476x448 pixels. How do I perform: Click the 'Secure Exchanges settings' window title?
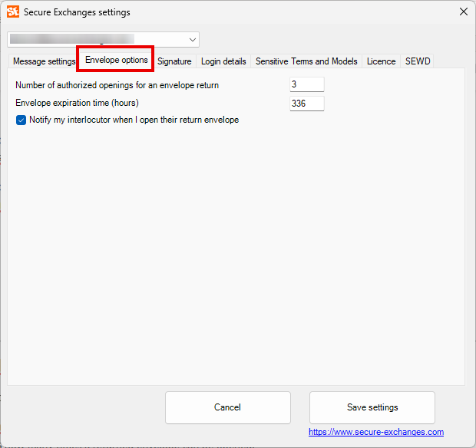tap(77, 12)
